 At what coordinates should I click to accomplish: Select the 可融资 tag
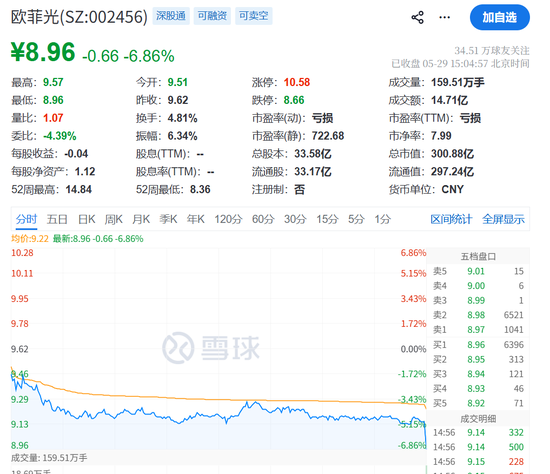click(x=212, y=16)
